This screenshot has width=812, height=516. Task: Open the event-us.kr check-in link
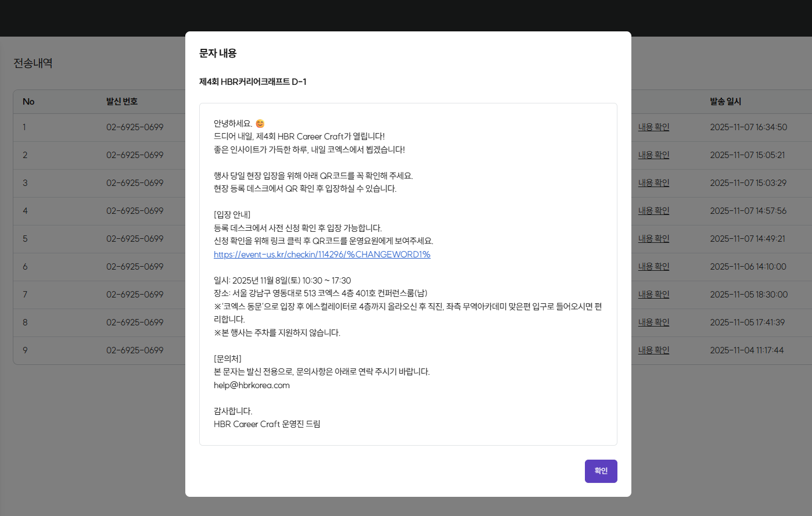[322, 255]
